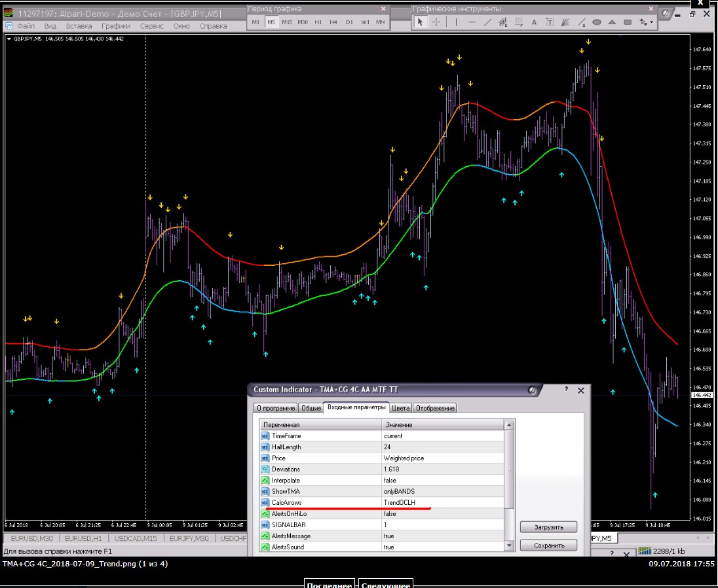This screenshot has width=718, height=588.
Task: Select the diagonal trendline tool
Action: coord(488,22)
